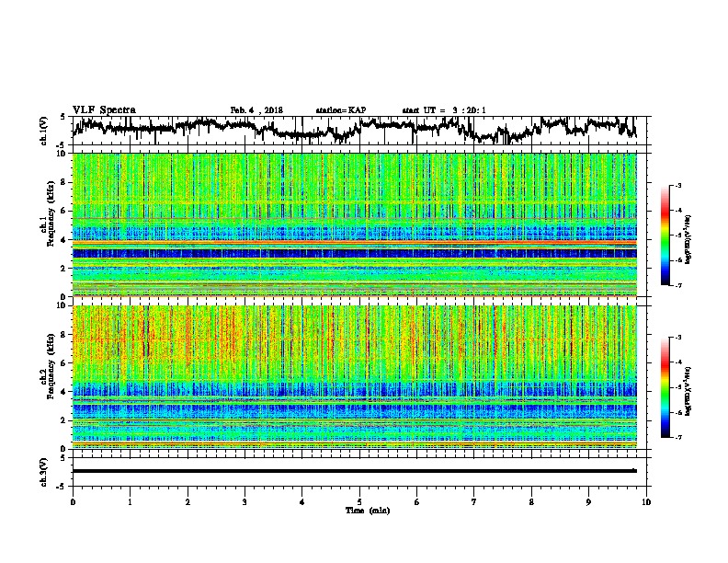Viewport: 728px width, 563px height.
Task: Click the "-3" label on ch.2 colorbar
Action: pyautogui.click(x=677, y=338)
